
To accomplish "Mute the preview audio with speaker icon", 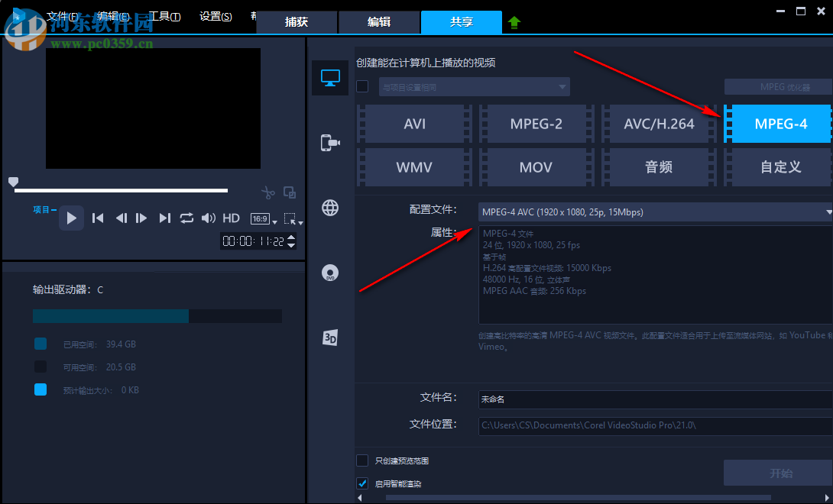I will pyautogui.click(x=208, y=218).
